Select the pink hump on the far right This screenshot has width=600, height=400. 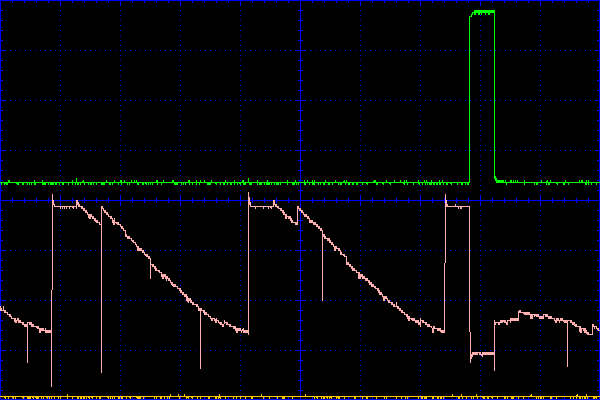(x=530, y=315)
